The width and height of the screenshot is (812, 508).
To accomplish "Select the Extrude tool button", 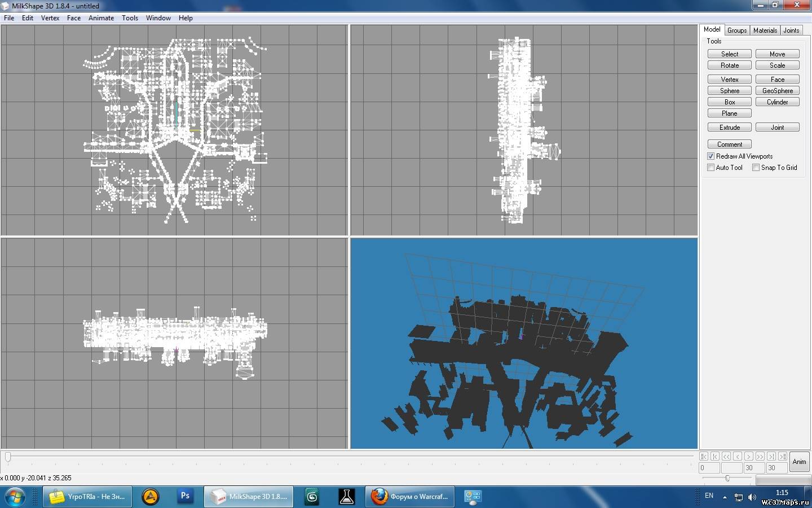I will point(729,128).
